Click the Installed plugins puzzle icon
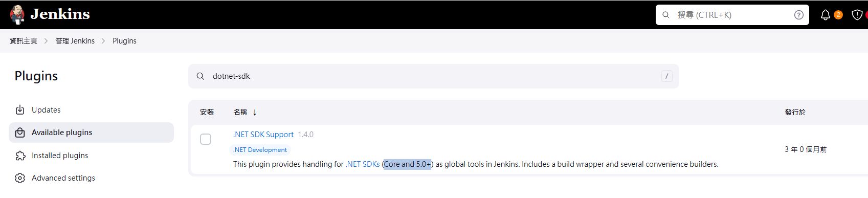The image size is (868, 198). click(x=20, y=156)
